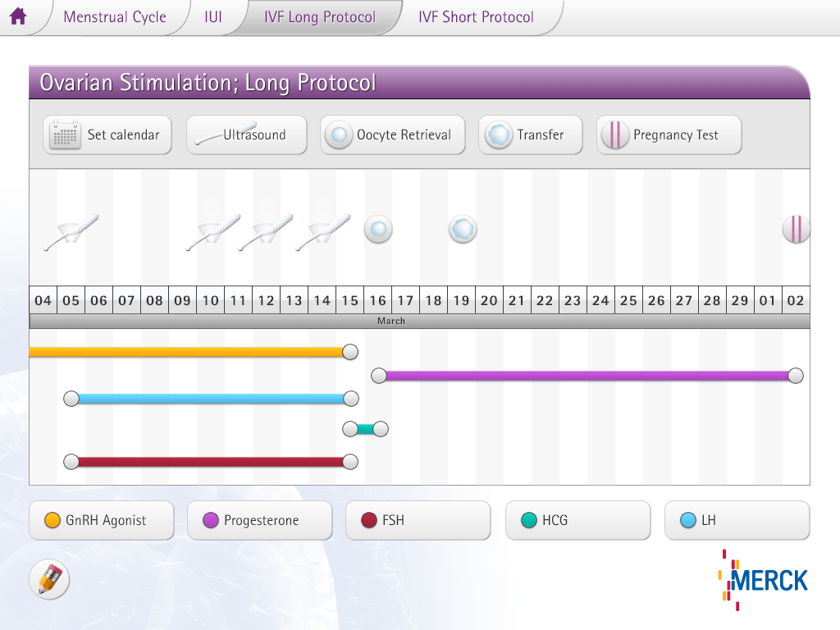
Task: Select ultrasound marker on day 12
Action: [x=265, y=231]
